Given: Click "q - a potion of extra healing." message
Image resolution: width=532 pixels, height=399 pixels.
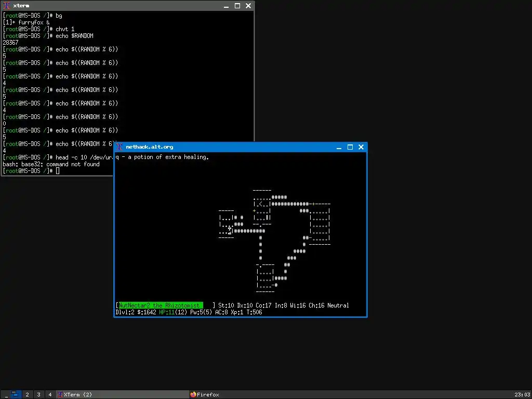Looking at the screenshot, I should coord(162,157).
